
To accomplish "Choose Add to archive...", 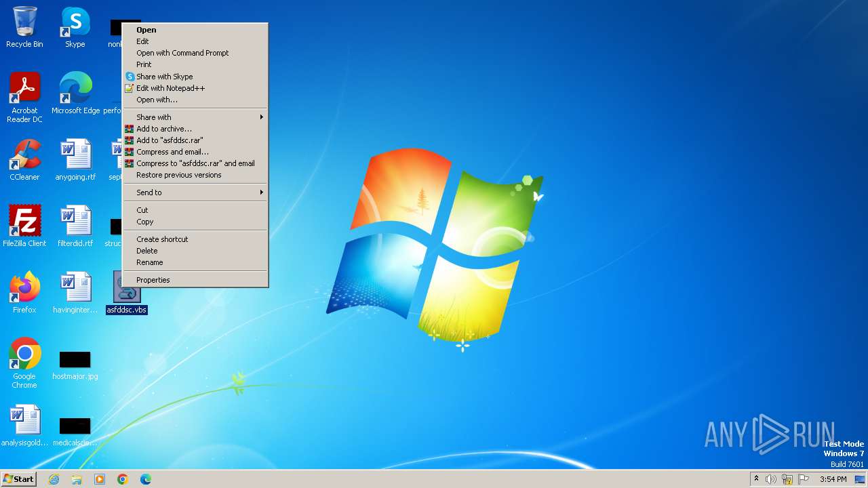I will pyautogui.click(x=195, y=129).
